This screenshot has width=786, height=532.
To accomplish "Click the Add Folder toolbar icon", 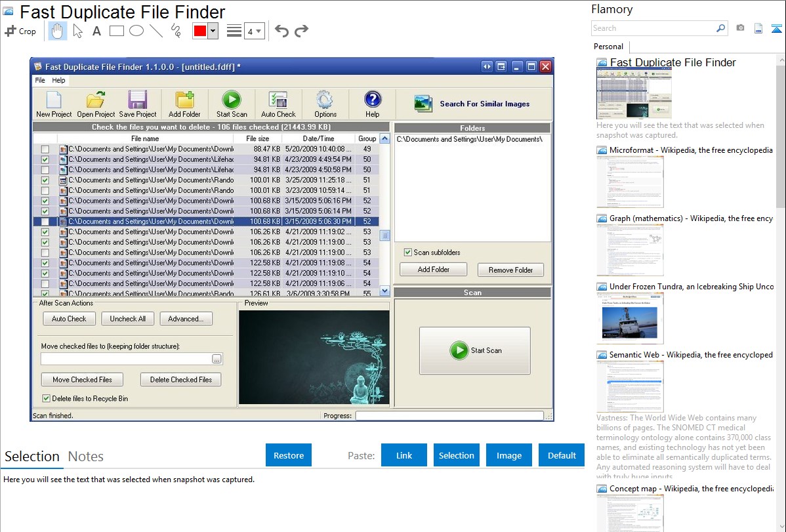I will [184, 104].
